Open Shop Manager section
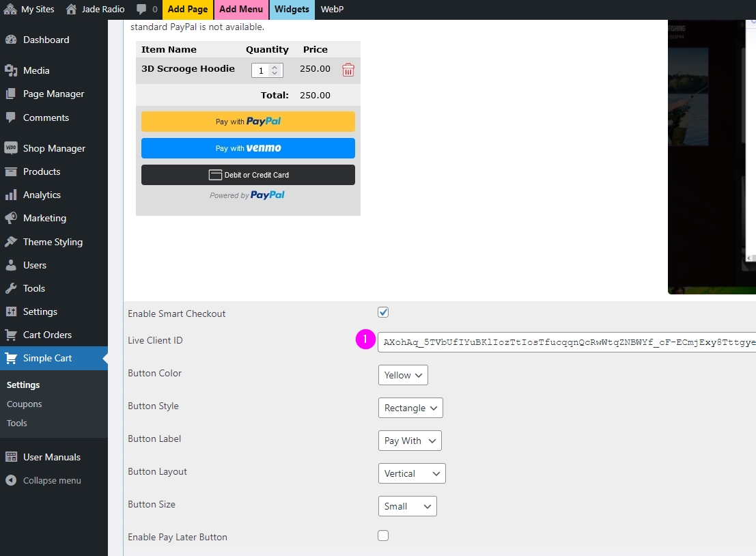 point(54,148)
